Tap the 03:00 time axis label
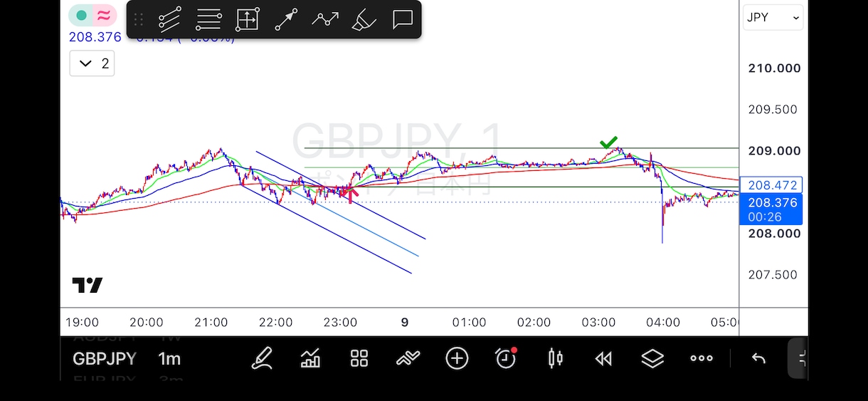The image size is (868, 401). click(598, 322)
